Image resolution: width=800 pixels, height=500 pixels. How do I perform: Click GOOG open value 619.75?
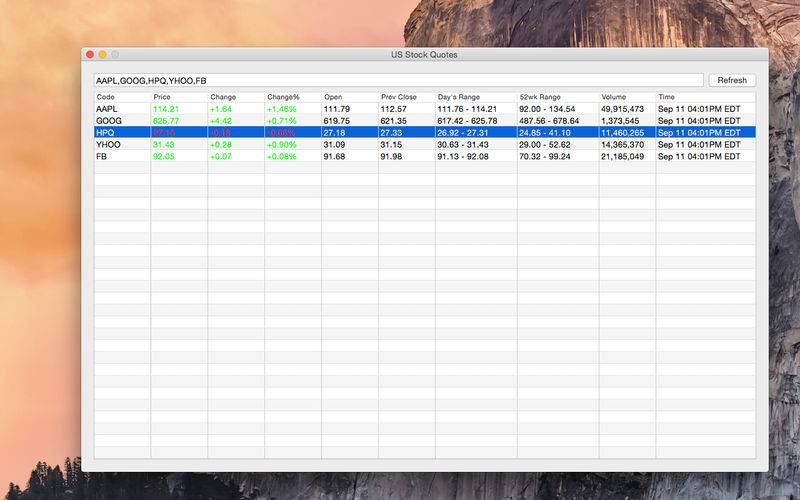click(337, 121)
